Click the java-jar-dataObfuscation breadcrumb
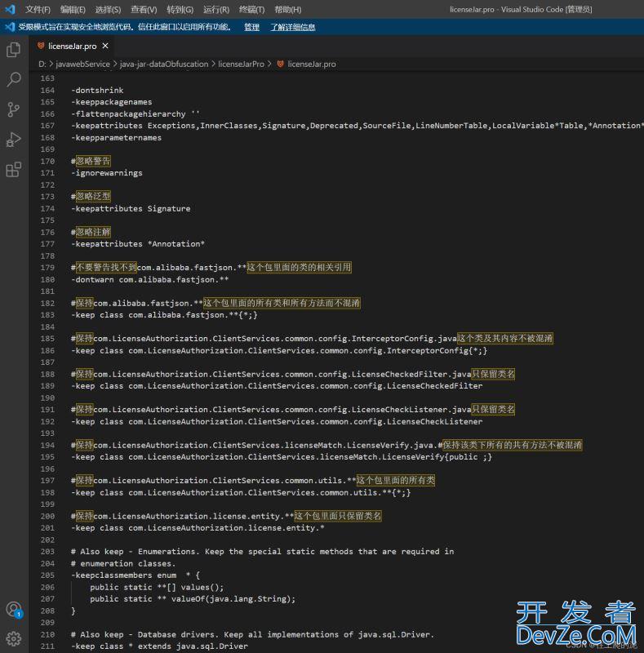The image size is (644, 653). click(164, 64)
